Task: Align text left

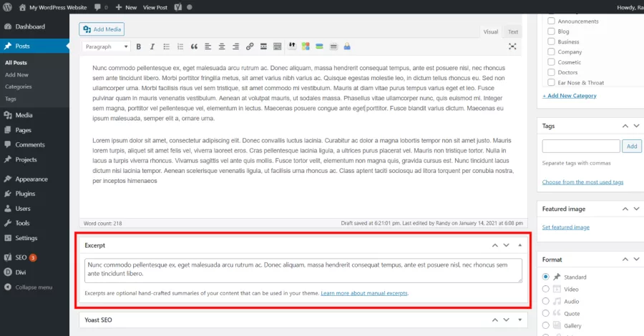Action: click(x=208, y=46)
